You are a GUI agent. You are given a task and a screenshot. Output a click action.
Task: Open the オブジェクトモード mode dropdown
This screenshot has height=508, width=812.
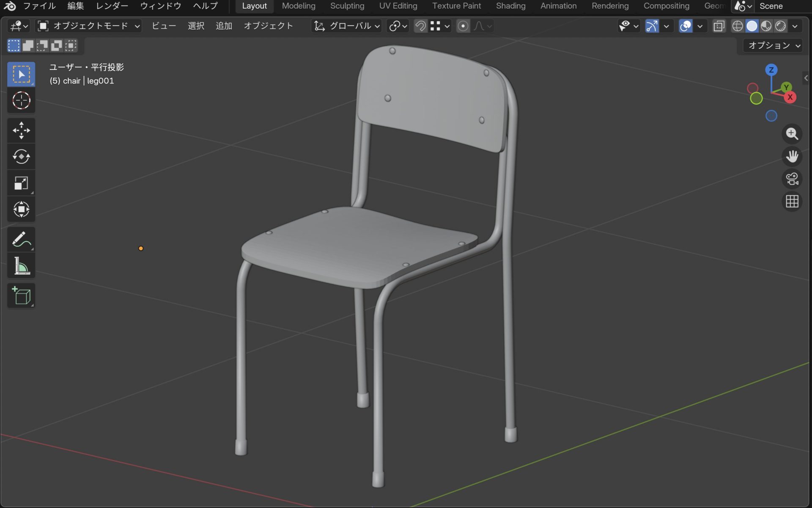coord(89,26)
